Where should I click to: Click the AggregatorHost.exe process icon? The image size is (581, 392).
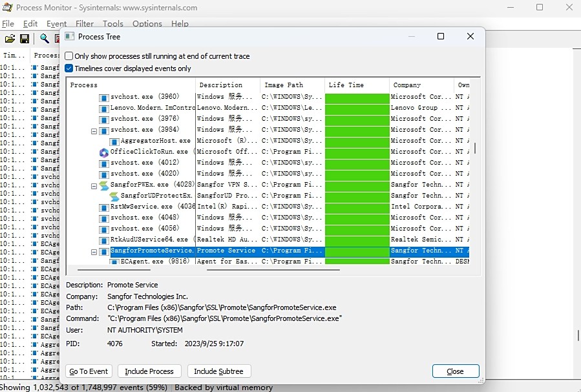(114, 141)
